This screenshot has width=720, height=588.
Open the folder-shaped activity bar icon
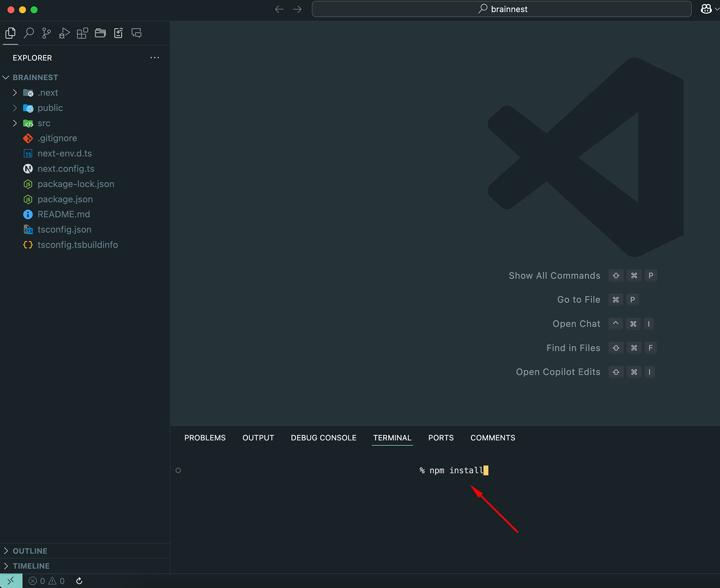tap(100, 33)
